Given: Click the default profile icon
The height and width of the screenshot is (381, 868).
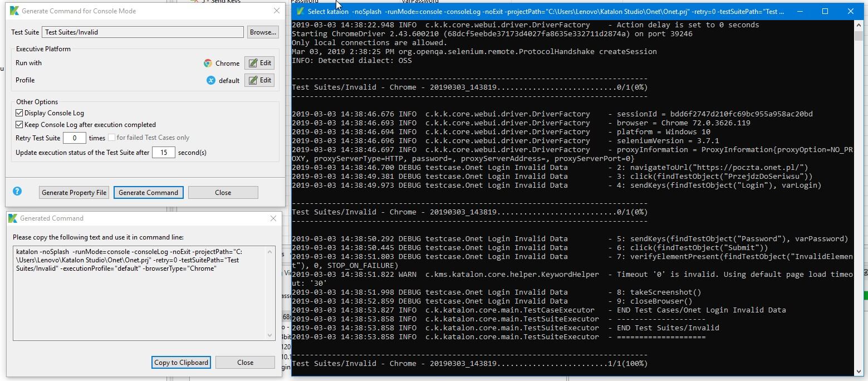Looking at the screenshot, I should 211,80.
